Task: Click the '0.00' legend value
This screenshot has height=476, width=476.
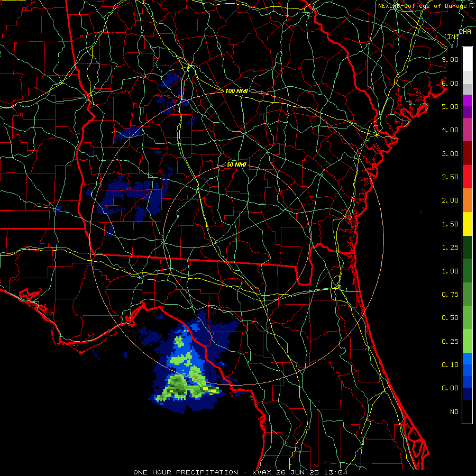Action: pos(450,388)
